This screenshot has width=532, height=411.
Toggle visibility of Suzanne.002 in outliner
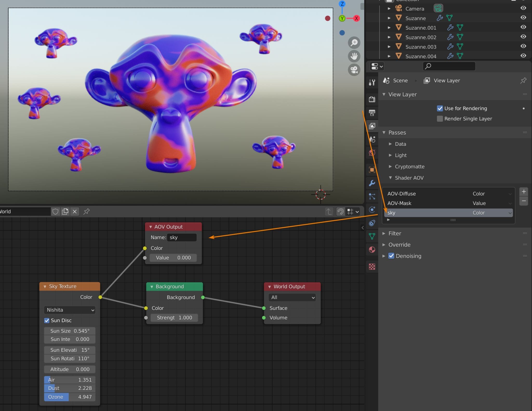tap(523, 37)
